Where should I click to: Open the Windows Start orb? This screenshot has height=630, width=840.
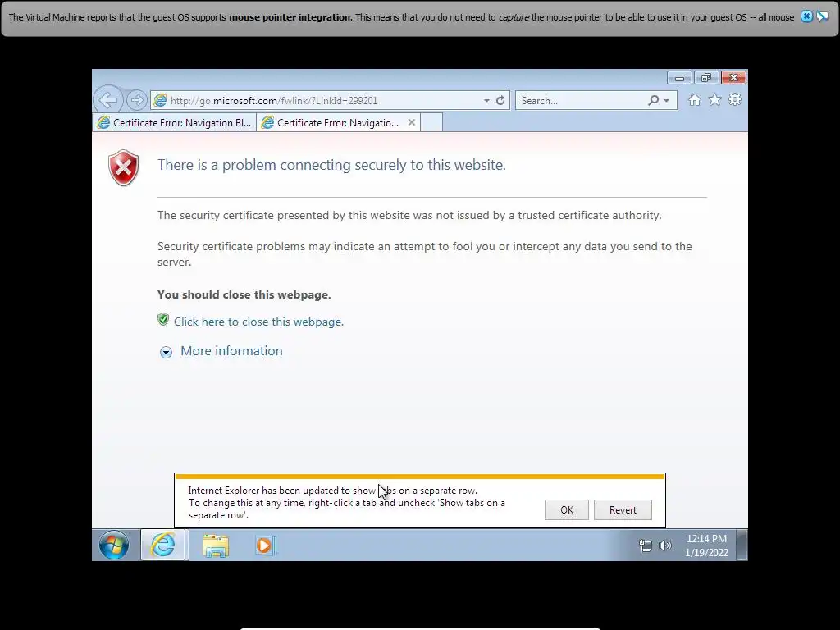[113, 546]
